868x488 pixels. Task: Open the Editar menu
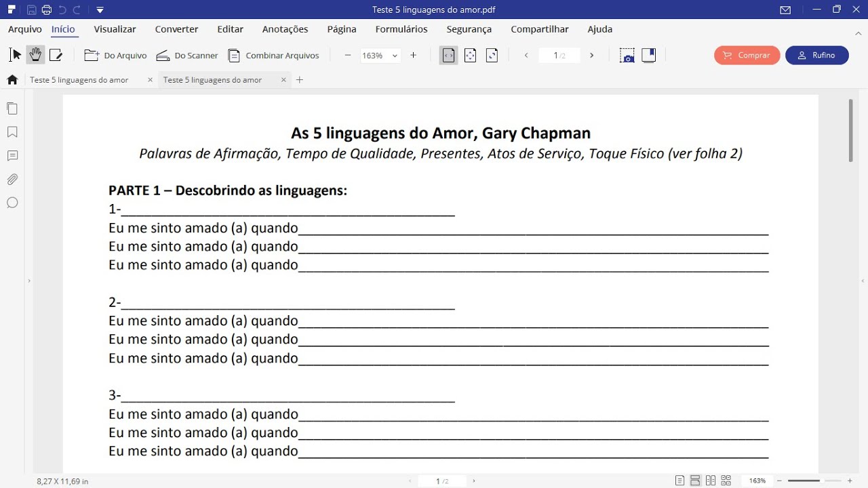click(231, 29)
